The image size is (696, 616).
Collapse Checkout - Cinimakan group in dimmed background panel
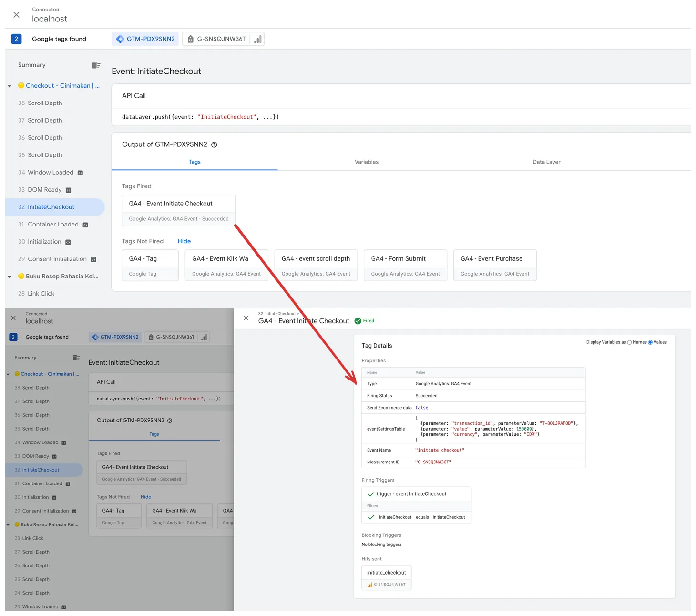tap(8, 374)
